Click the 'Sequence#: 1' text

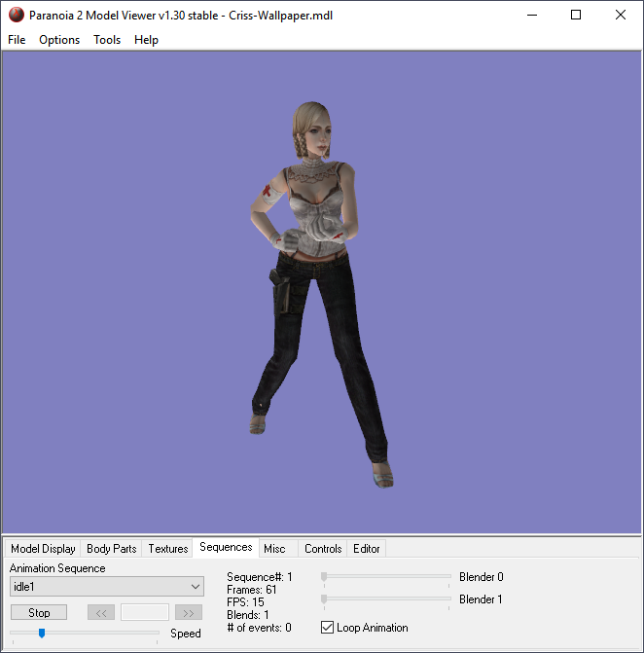click(x=260, y=577)
